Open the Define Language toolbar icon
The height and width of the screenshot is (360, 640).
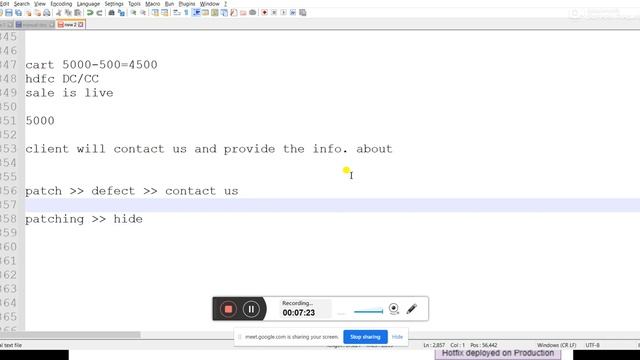(205, 13)
